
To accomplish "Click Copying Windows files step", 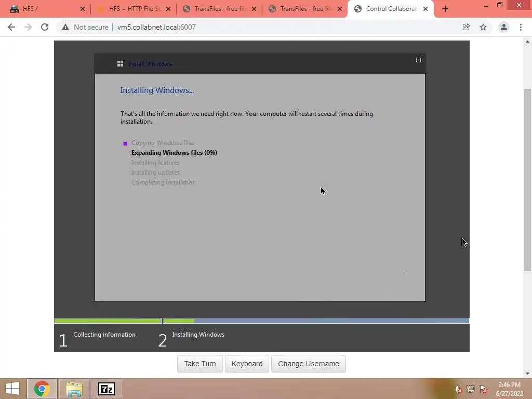I will pyautogui.click(x=163, y=143).
